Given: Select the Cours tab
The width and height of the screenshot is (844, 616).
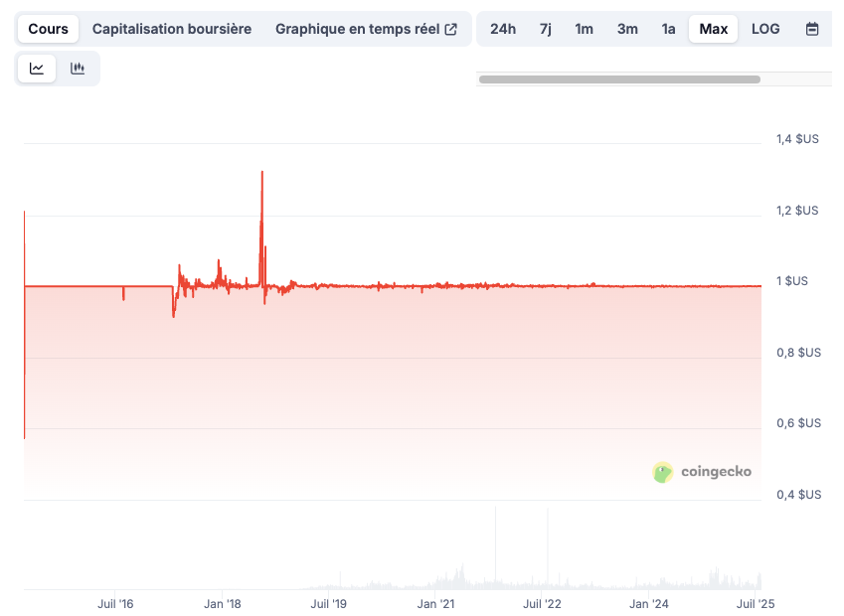Looking at the screenshot, I should click(x=48, y=29).
